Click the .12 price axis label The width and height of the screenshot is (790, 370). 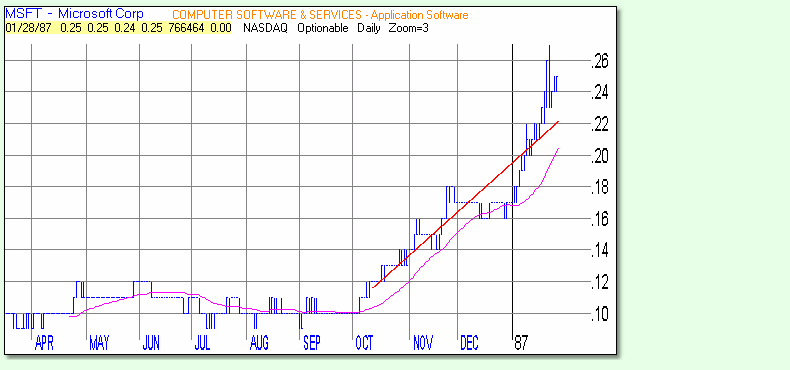click(601, 283)
